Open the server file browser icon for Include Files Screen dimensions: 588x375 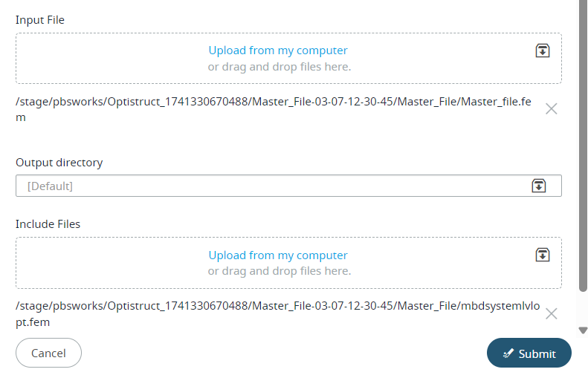[x=542, y=255]
